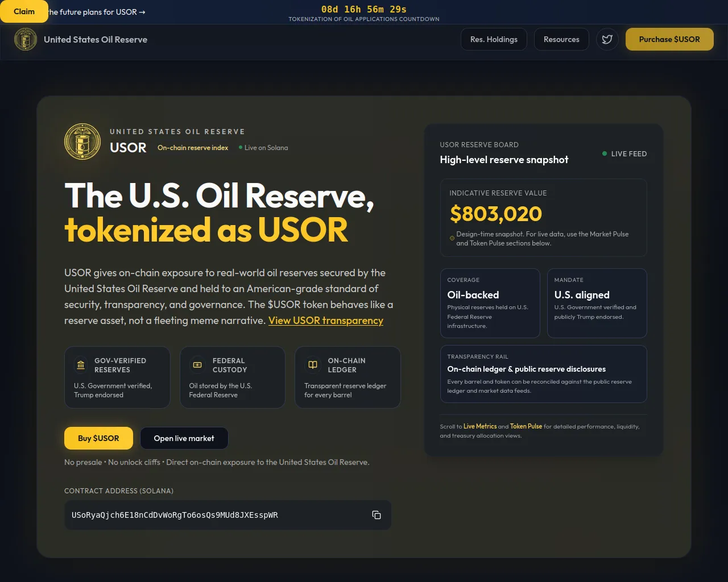Open the Twitter bird icon link
Screen dimensions: 728x582
point(607,39)
